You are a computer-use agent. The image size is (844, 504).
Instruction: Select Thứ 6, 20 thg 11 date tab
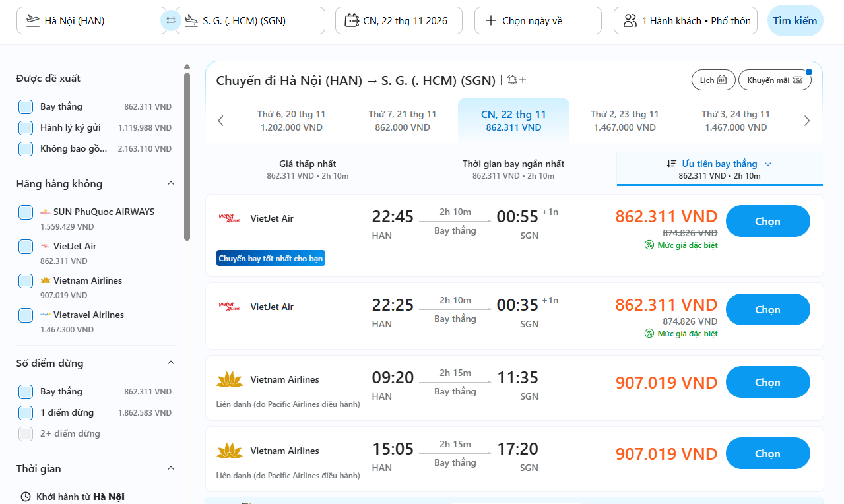pos(291,121)
